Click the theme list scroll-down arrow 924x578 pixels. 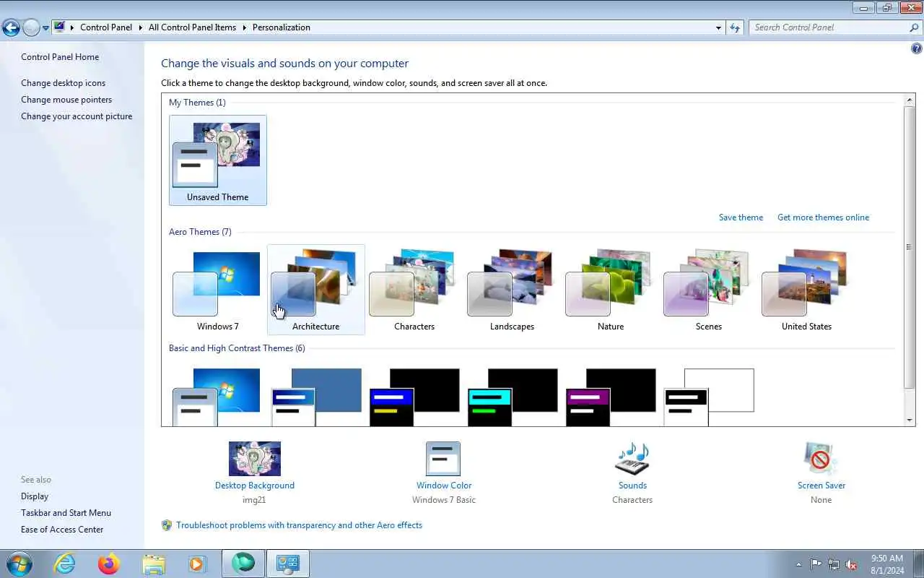pyautogui.click(x=910, y=420)
